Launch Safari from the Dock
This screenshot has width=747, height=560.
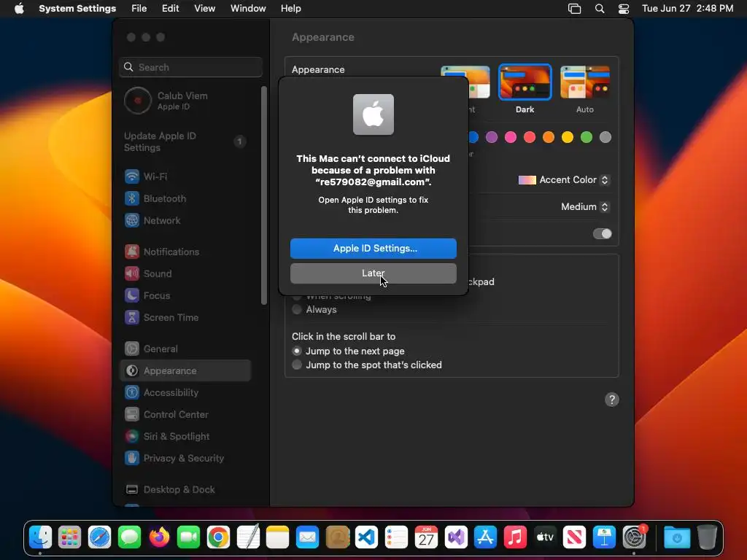pos(99,537)
